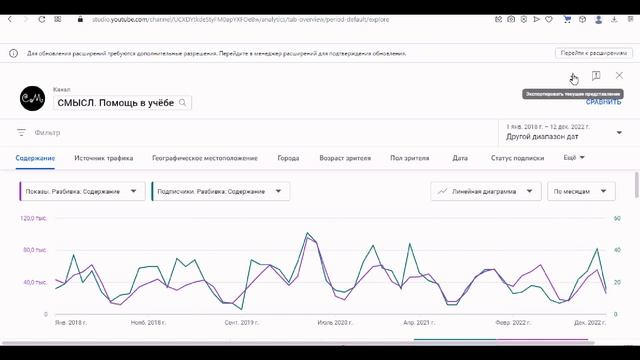Viewport: 640px width, 360px height.
Task: Click the 'Перейти к расширениям' button
Action: pos(593,53)
